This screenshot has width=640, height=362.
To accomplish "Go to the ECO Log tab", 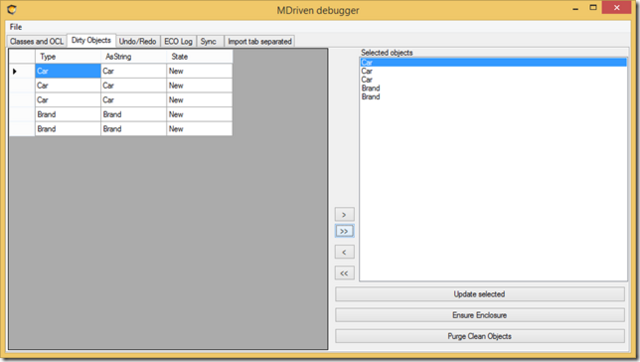I will [x=178, y=41].
